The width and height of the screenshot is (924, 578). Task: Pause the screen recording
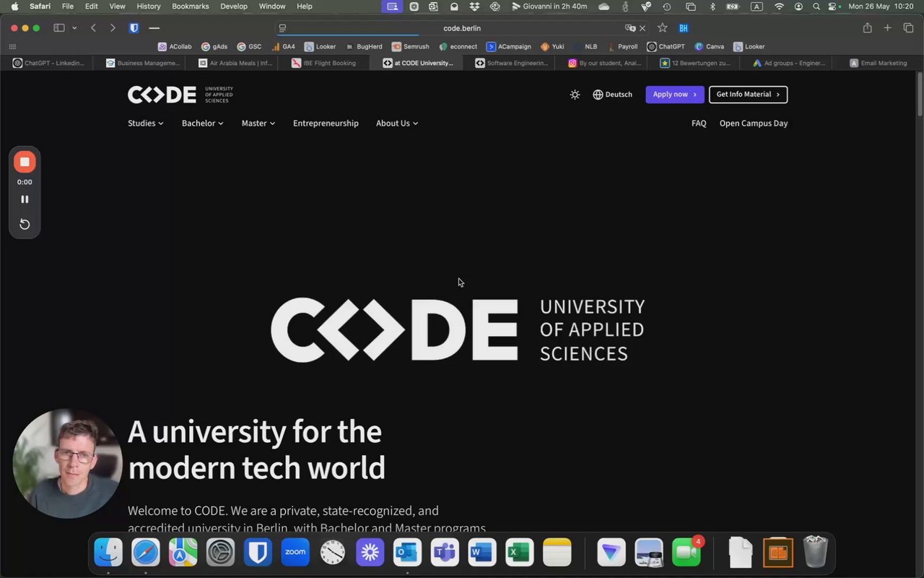click(25, 199)
